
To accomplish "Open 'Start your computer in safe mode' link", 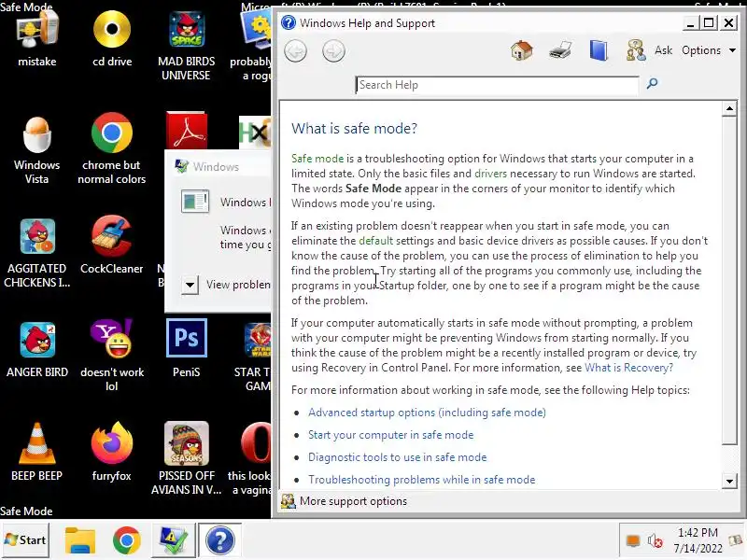I will coord(390,435).
